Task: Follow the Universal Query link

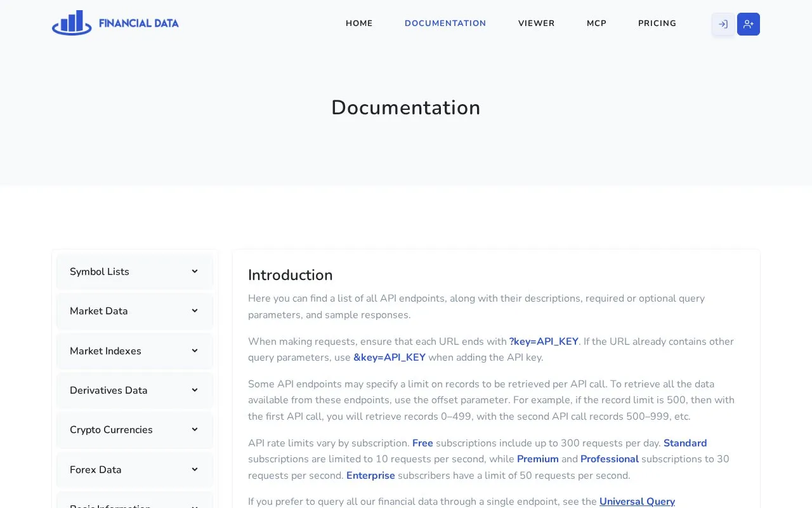Action: point(637,502)
